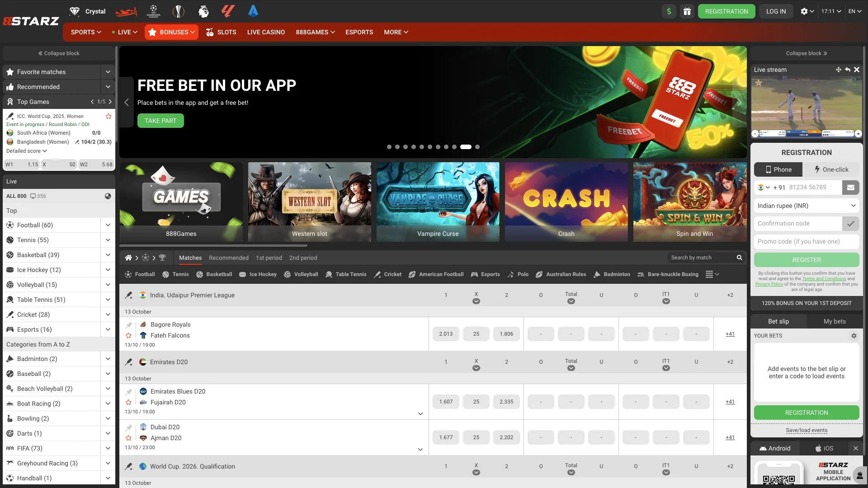Open the Aviator crash game icon

(x=126, y=11)
